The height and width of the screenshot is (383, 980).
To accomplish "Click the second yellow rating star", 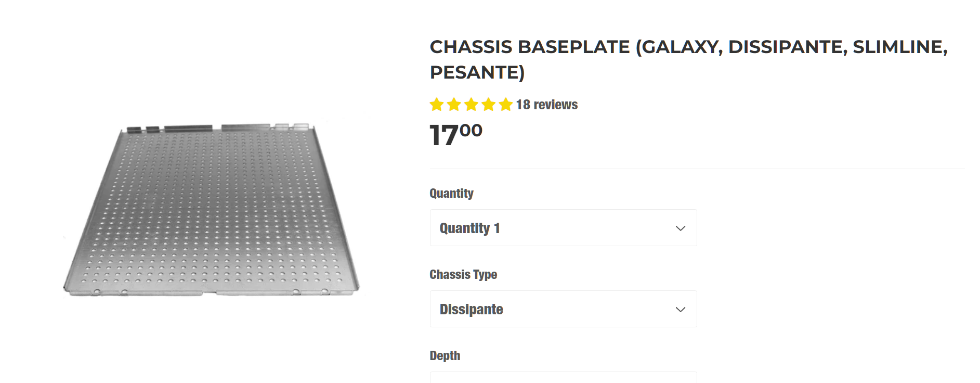I will pyautogui.click(x=454, y=105).
